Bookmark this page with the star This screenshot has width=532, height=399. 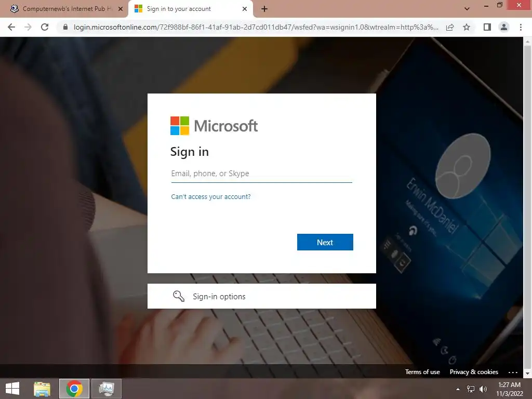point(467,27)
